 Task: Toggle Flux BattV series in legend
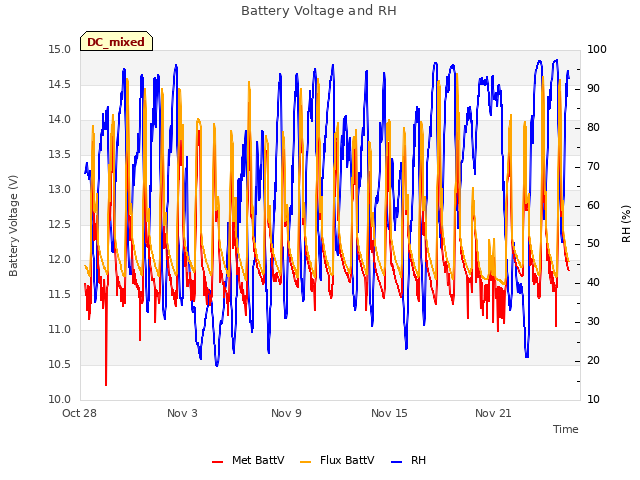337,460
